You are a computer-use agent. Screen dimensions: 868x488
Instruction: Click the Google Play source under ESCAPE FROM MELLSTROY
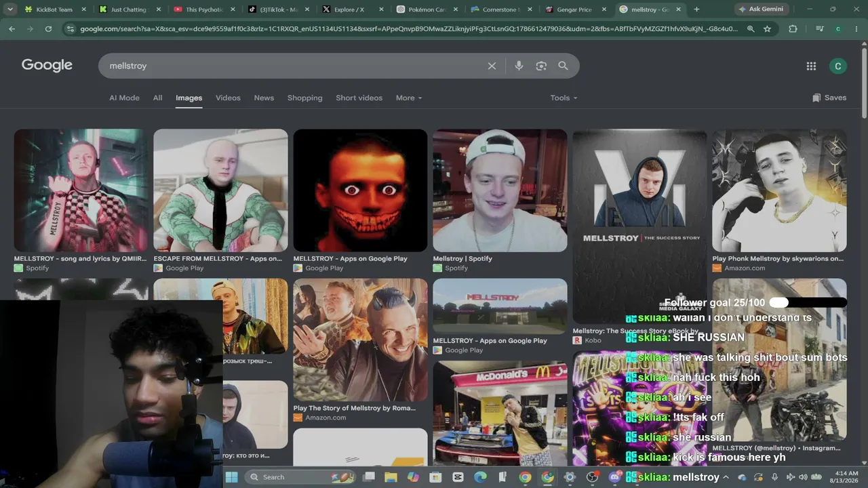(x=178, y=268)
